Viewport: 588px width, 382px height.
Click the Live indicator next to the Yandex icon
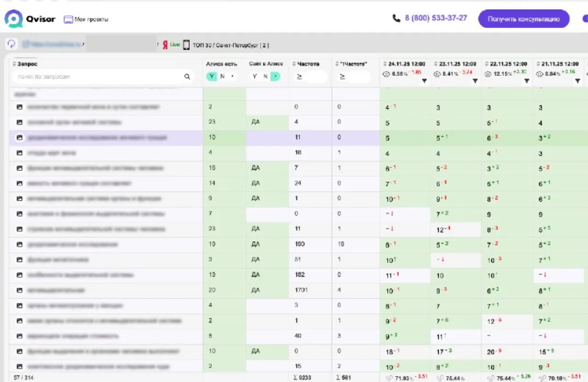pyautogui.click(x=175, y=45)
